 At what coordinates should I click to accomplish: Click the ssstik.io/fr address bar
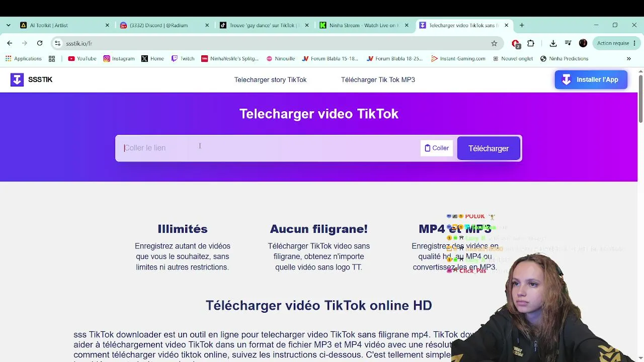pos(277,43)
